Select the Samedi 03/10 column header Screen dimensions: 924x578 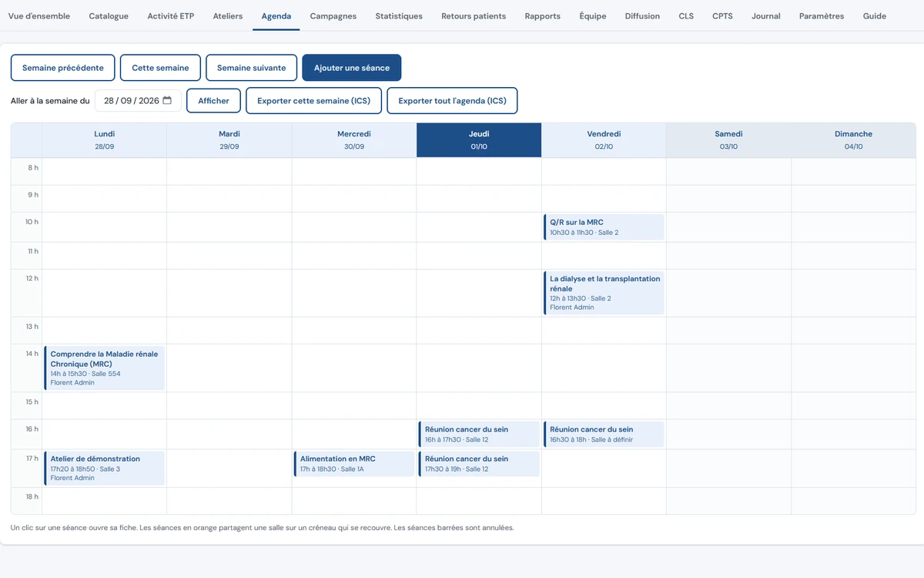click(x=728, y=140)
